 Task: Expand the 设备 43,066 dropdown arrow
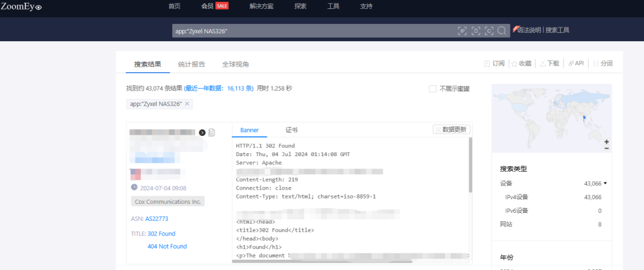605,184
